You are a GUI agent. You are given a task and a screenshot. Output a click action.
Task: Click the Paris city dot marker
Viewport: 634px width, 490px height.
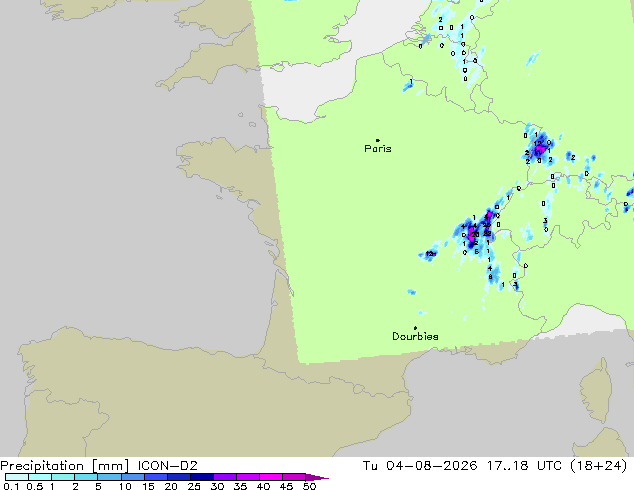pyautogui.click(x=378, y=140)
